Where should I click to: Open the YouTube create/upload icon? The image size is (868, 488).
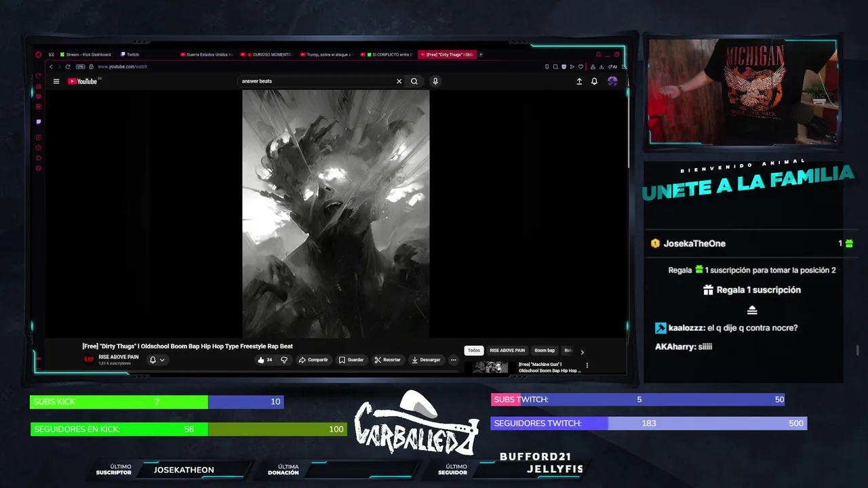(x=579, y=81)
